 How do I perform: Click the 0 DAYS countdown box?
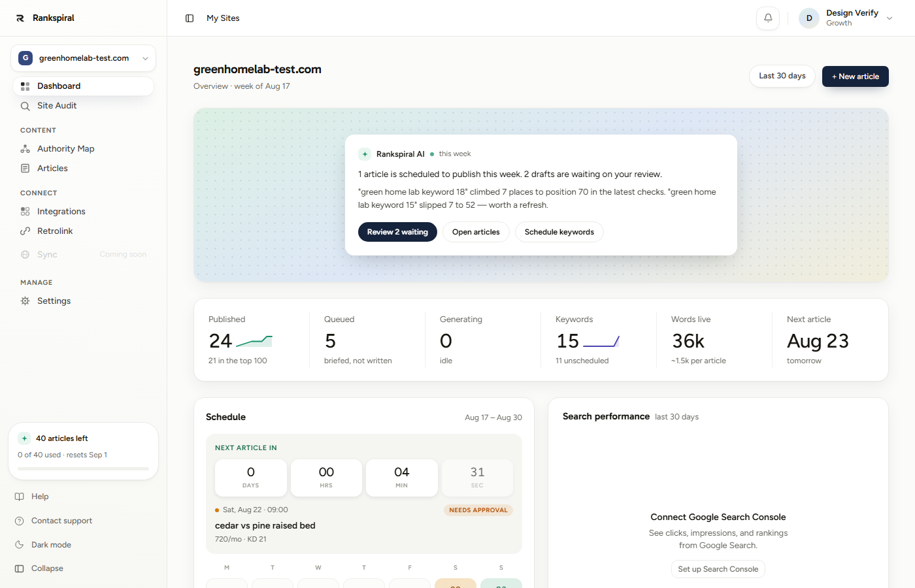[251, 478]
